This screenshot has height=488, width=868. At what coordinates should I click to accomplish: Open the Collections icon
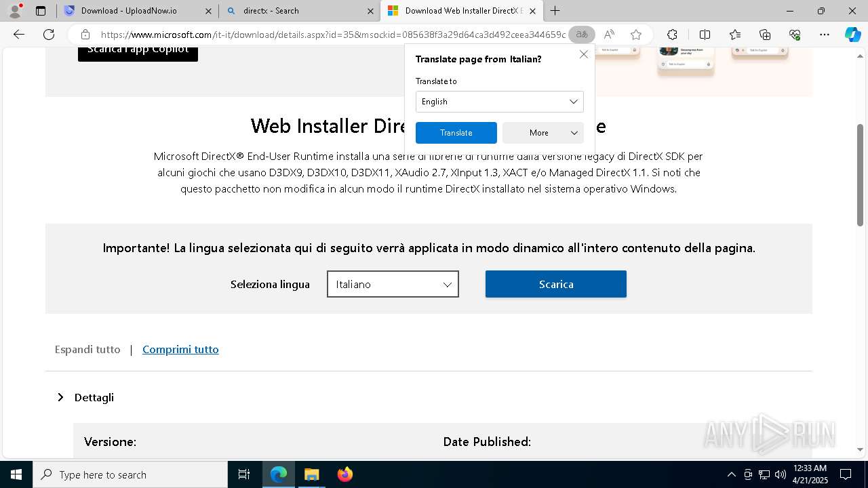pos(765,35)
